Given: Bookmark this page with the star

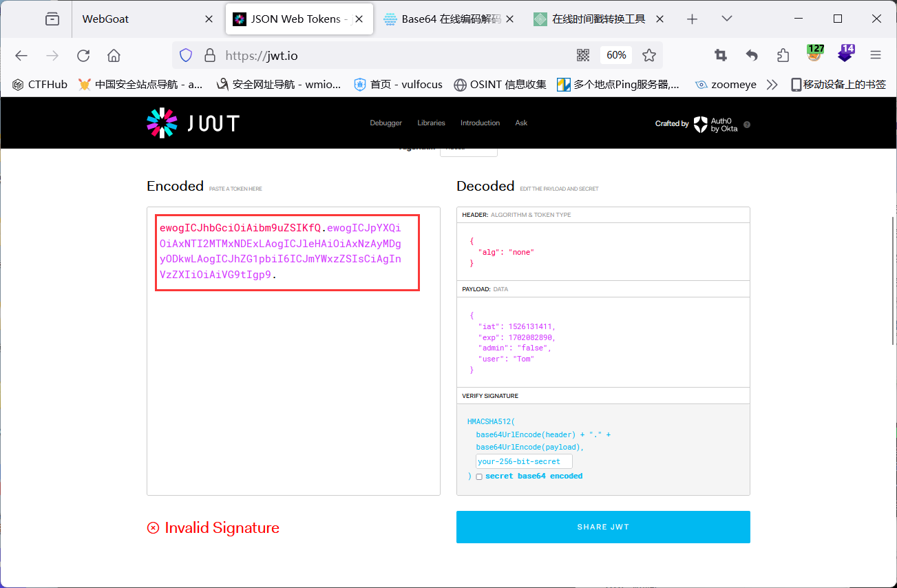Looking at the screenshot, I should (648, 56).
